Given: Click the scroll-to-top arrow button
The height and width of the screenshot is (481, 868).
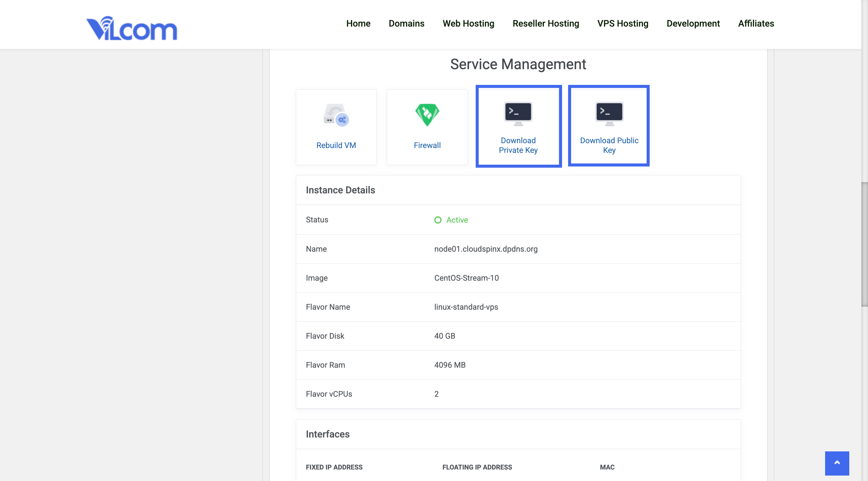Looking at the screenshot, I should click(x=837, y=463).
